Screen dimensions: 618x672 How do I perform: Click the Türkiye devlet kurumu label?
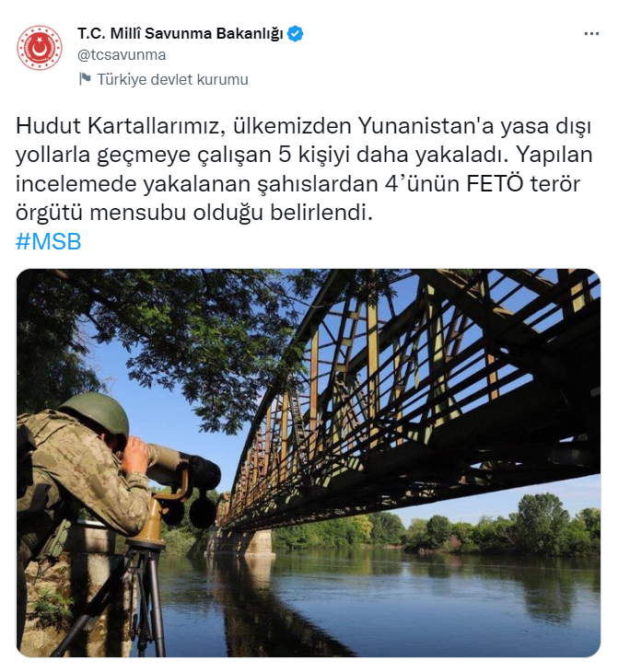[x=172, y=79]
